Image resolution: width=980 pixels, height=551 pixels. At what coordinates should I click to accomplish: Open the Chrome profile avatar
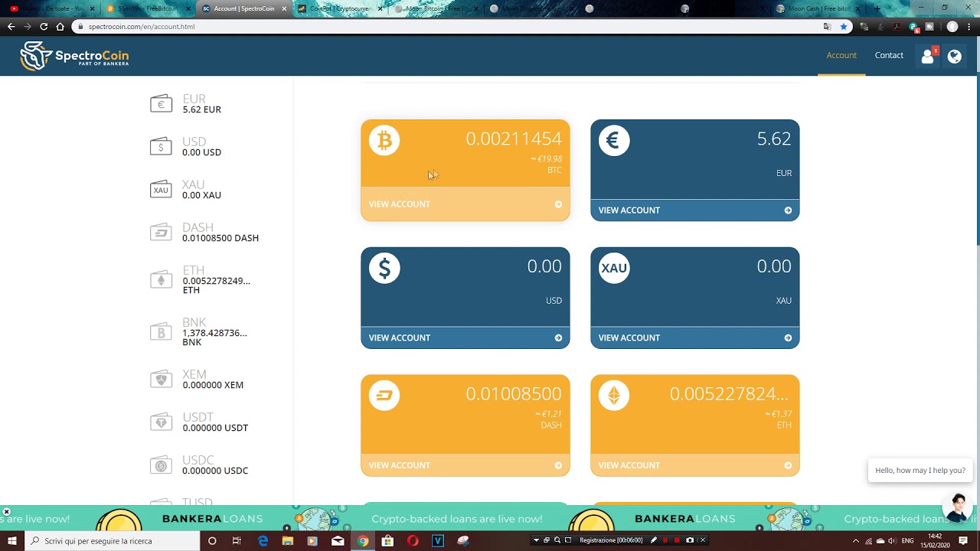952,26
